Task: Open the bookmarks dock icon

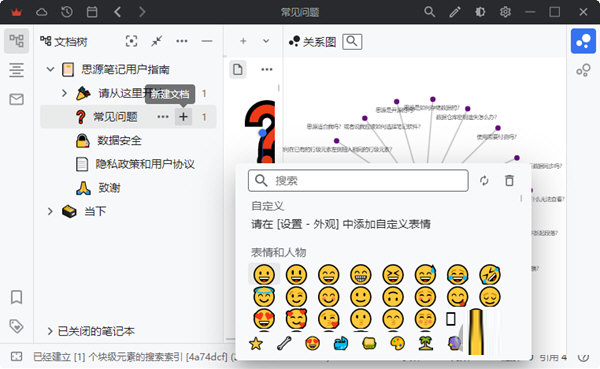Action: click(16, 297)
